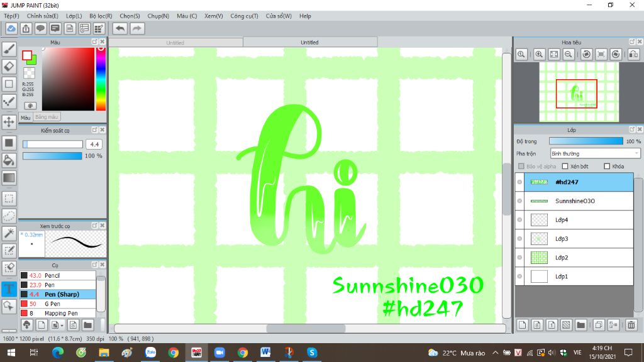
Task: Add new brush icon in Cọ panel
Action: (x=42, y=325)
